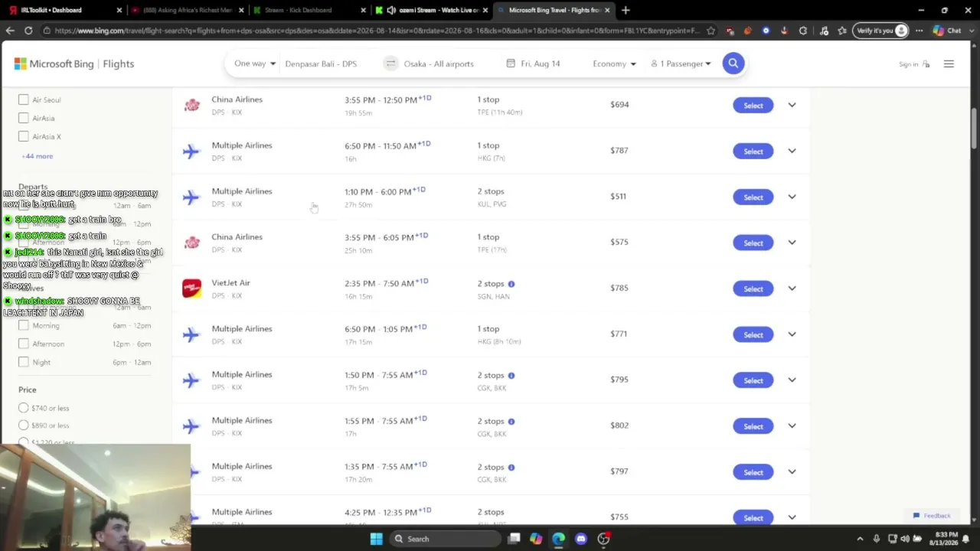Open the Economy cabin class dropdown
Image resolution: width=980 pixels, height=551 pixels.
614,64
